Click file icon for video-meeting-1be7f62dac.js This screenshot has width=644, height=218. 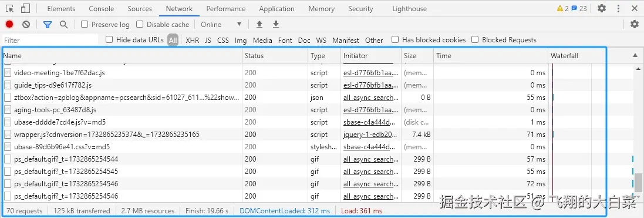8,73
